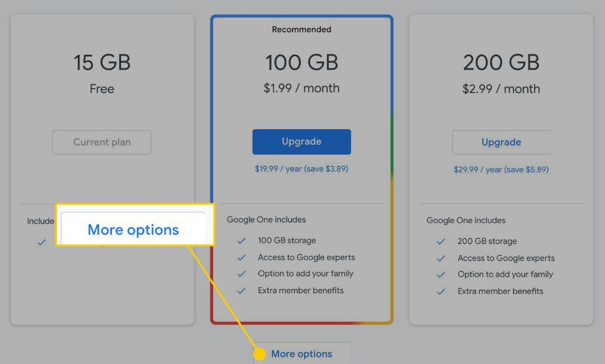Upgrade to the 200 GB plan

501,142
